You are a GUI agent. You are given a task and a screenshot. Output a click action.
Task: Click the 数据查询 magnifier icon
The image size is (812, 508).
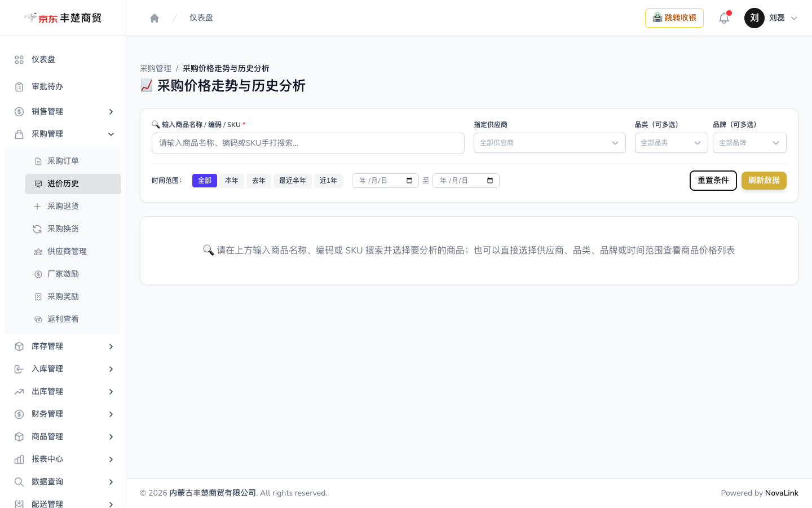pyautogui.click(x=19, y=482)
